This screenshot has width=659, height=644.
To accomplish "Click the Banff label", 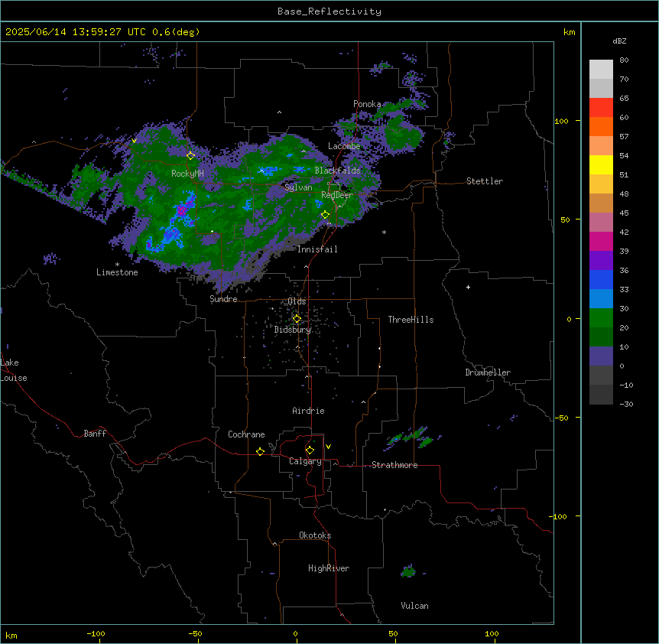I will 95,434.
